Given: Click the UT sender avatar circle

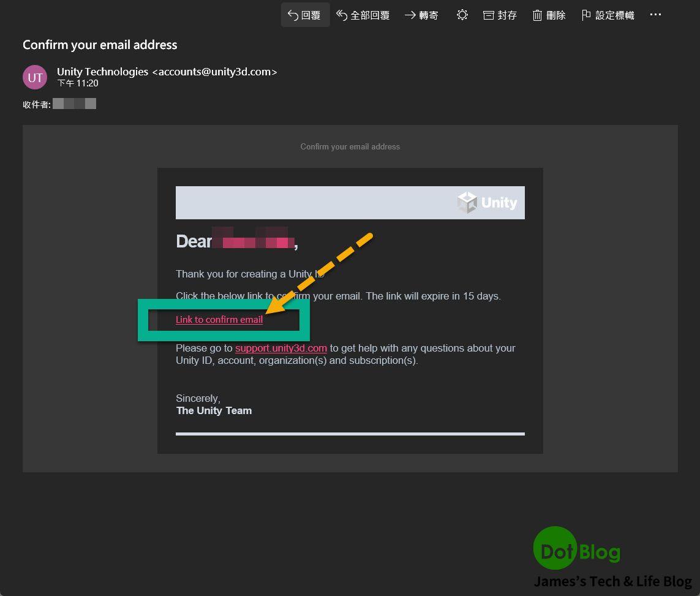Looking at the screenshot, I should (x=34, y=77).
